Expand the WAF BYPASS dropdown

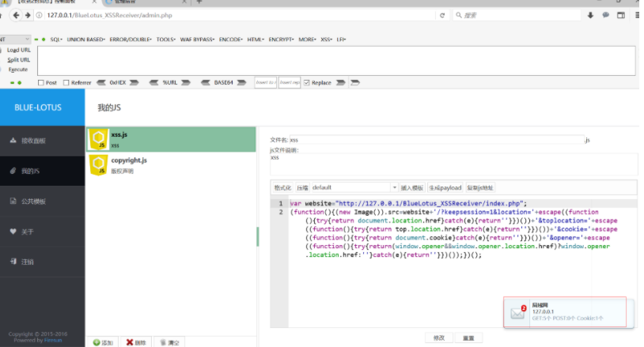pyautogui.click(x=197, y=40)
